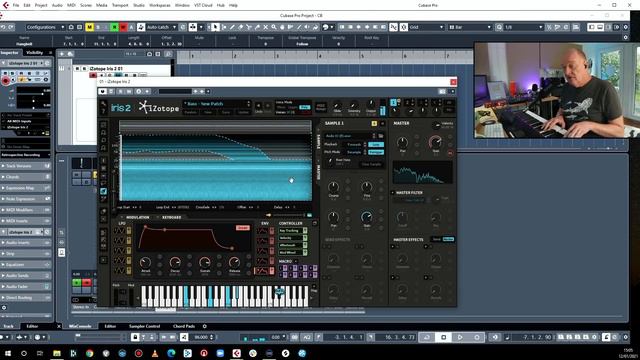The height and width of the screenshot is (360, 640).
Task: Toggle red Write automation (W) button
Action: point(123,27)
